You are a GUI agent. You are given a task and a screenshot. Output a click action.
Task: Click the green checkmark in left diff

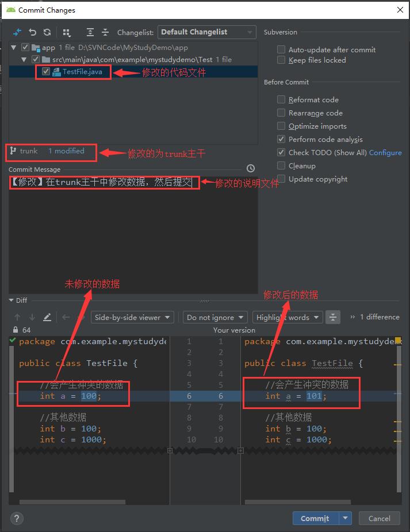(13, 340)
